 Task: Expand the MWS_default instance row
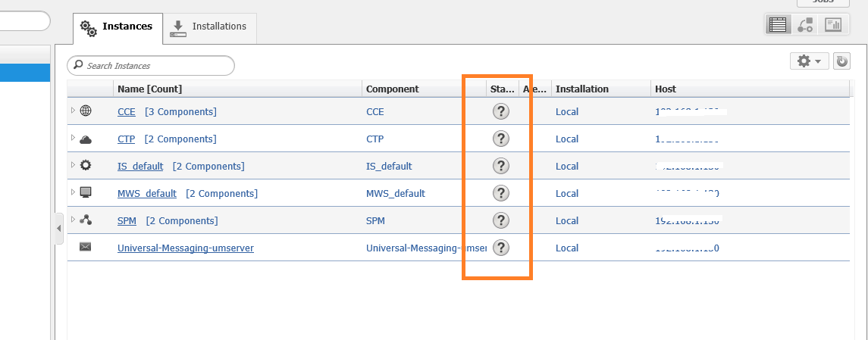[73, 192]
